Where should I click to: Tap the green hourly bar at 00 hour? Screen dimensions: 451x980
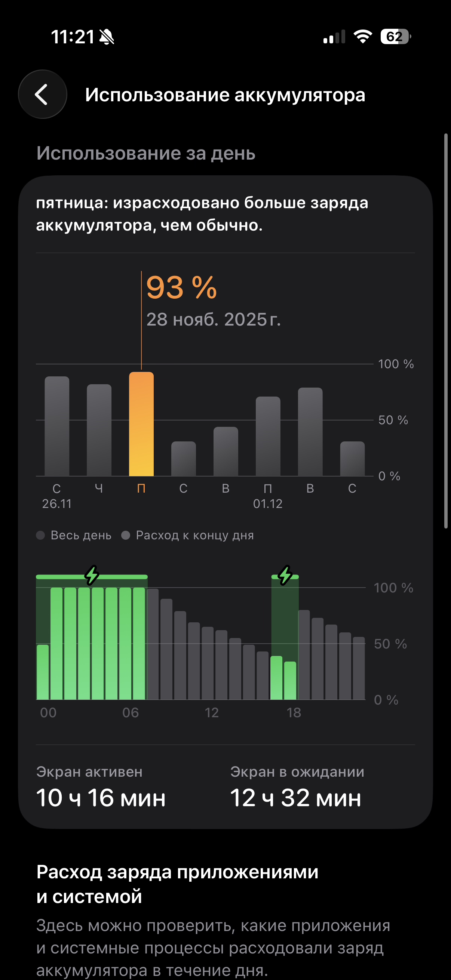click(43, 672)
